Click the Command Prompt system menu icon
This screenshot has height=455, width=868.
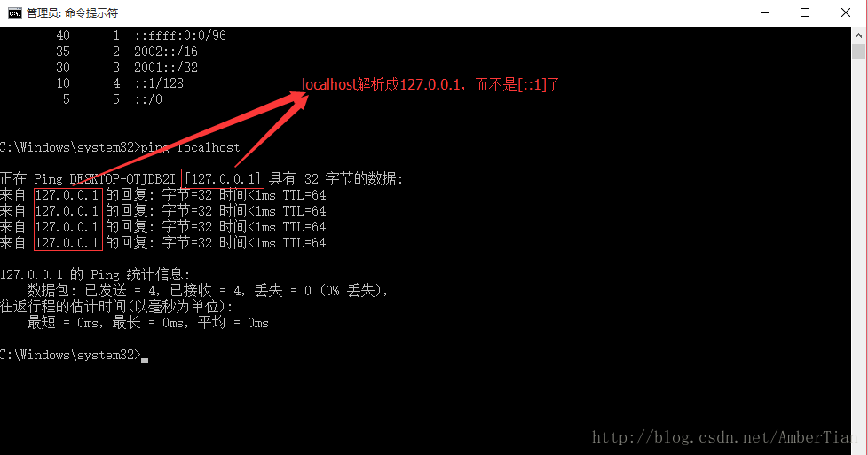15,12
